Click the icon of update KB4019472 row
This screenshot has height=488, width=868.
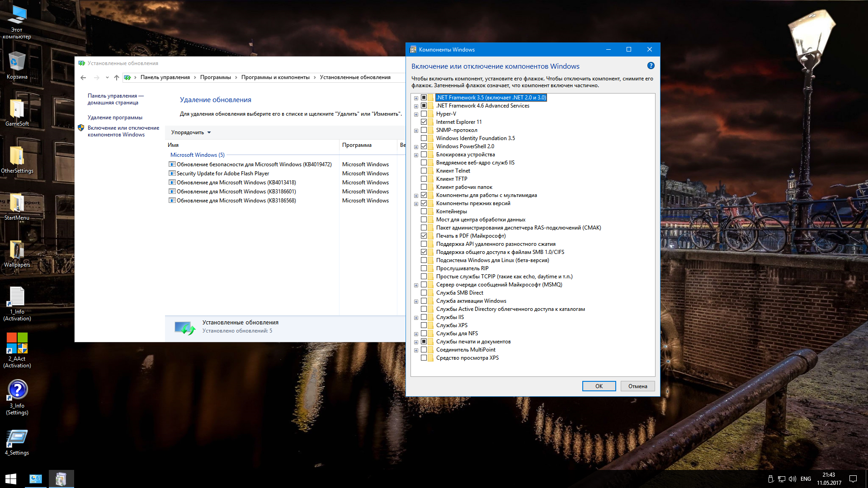pos(172,164)
